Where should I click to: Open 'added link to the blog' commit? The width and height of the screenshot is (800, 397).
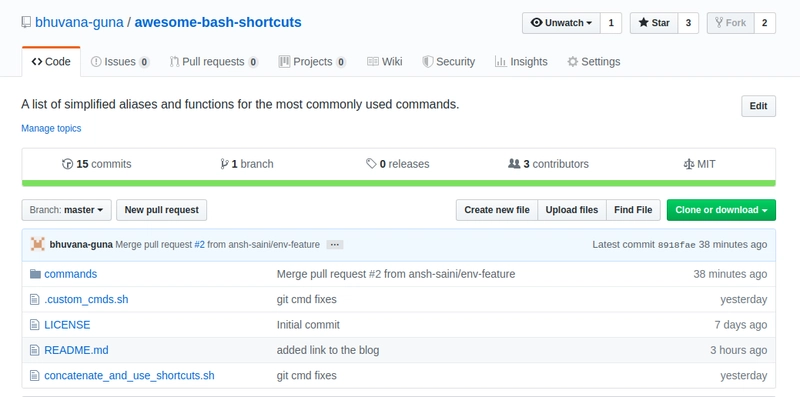pyautogui.click(x=328, y=351)
